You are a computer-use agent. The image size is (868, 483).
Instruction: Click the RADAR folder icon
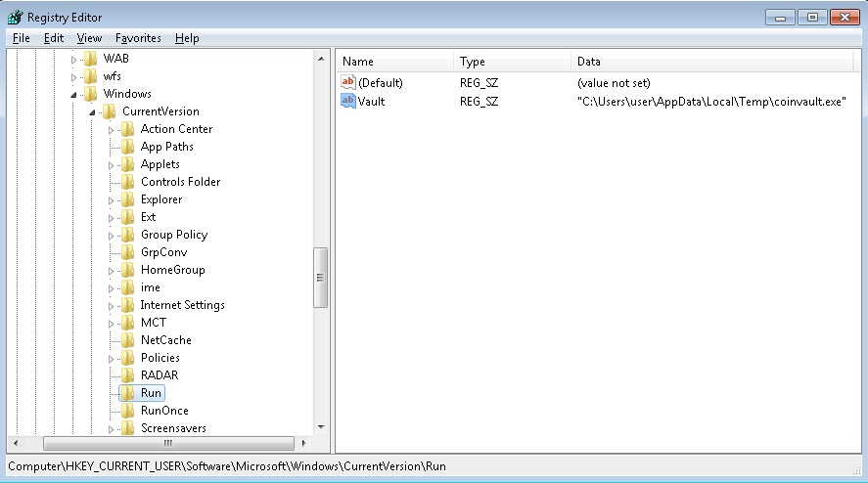click(128, 375)
